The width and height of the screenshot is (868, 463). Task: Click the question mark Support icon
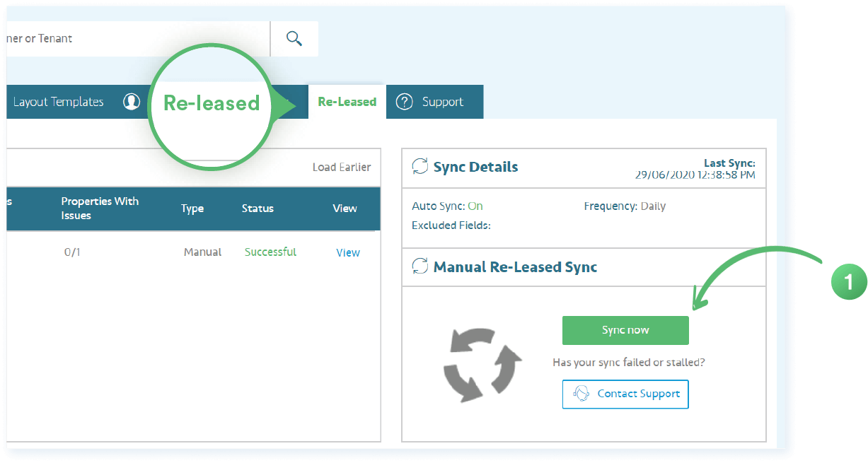(404, 102)
